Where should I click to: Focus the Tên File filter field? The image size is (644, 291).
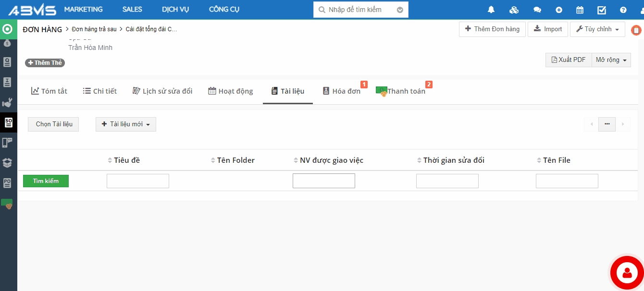coord(567,181)
